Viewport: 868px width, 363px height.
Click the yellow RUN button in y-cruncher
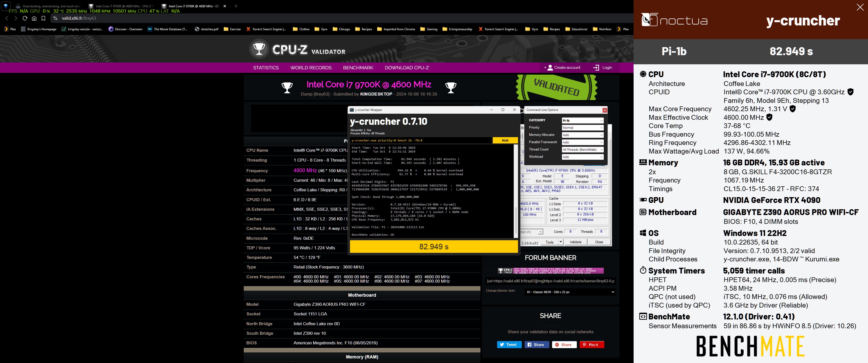(505, 140)
